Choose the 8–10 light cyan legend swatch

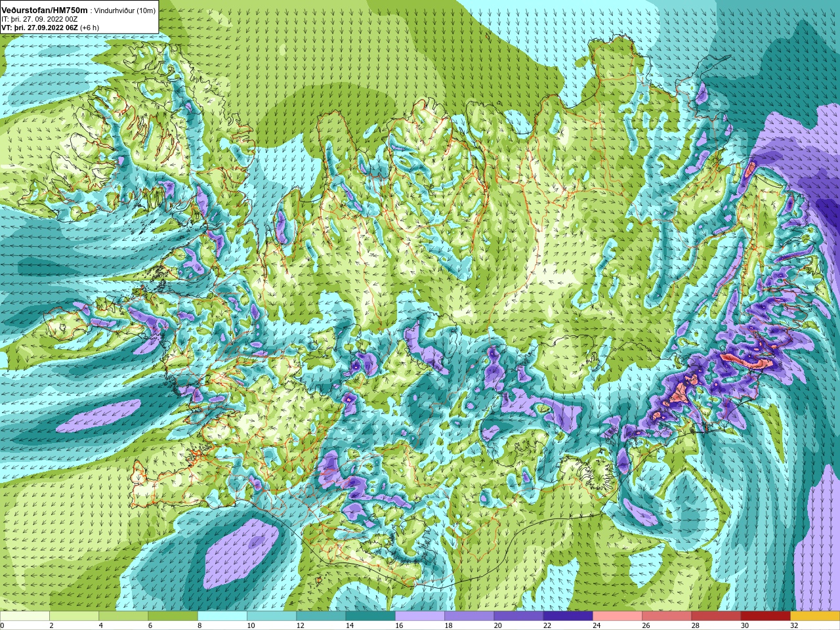pos(222,616)
